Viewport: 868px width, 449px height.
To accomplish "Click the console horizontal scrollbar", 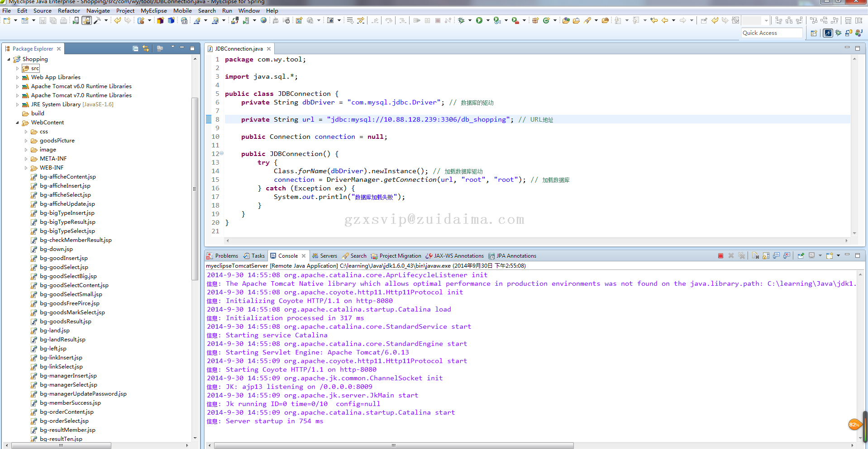I will [x=394, y=445].
